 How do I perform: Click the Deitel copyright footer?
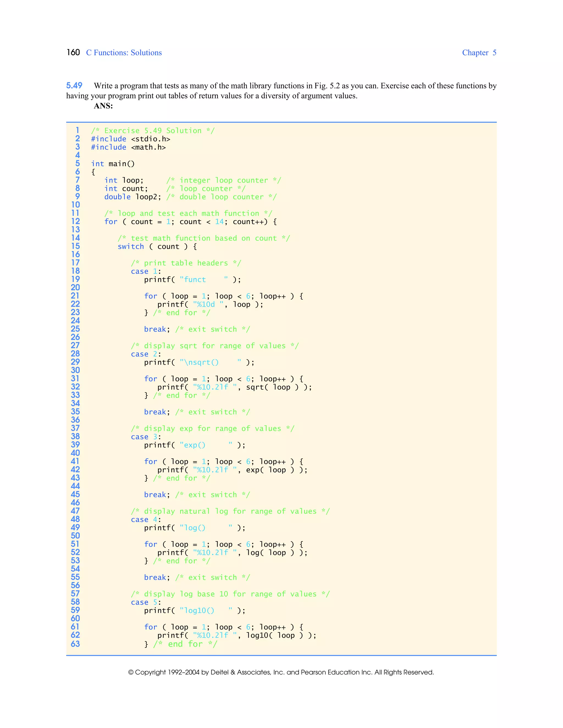pyautogui.click(x=281, y=672)
